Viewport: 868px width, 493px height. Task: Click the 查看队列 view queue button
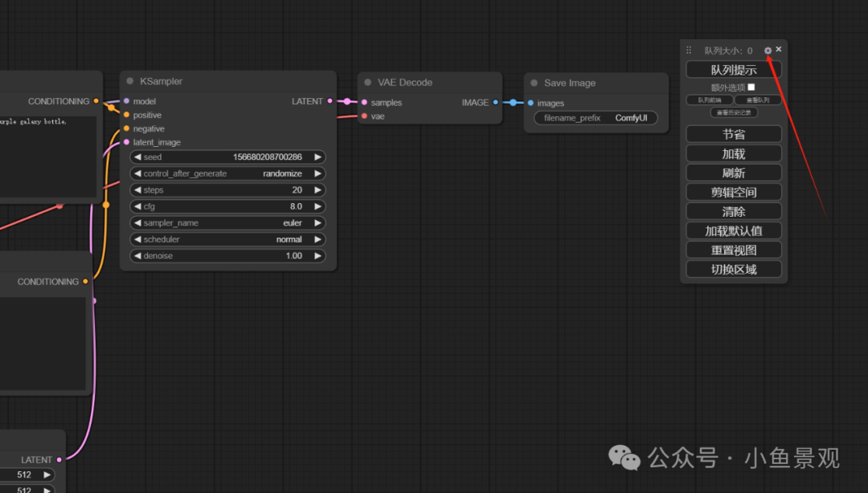tap(758, 100)
